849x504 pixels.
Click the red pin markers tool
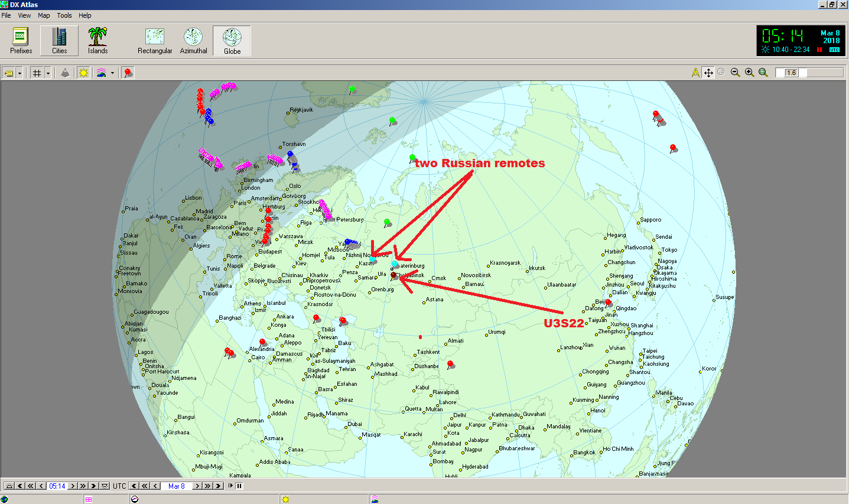click(128, 73)
